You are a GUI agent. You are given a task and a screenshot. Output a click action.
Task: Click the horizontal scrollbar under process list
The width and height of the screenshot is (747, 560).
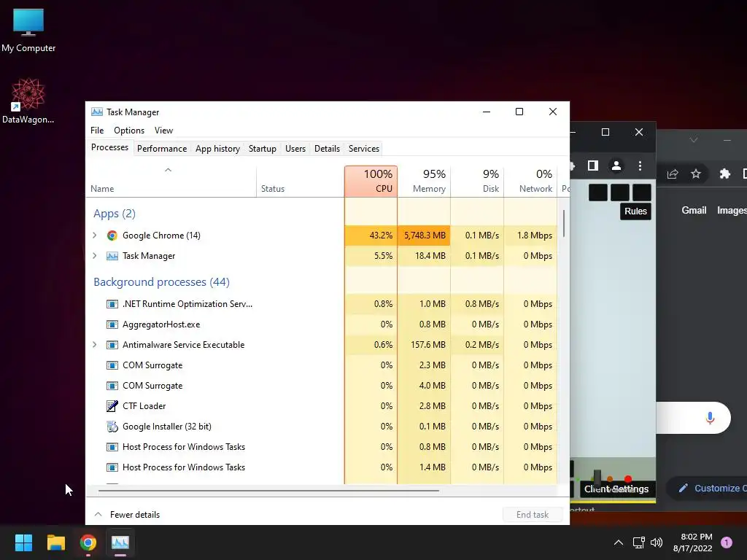[x=268, y=490]
